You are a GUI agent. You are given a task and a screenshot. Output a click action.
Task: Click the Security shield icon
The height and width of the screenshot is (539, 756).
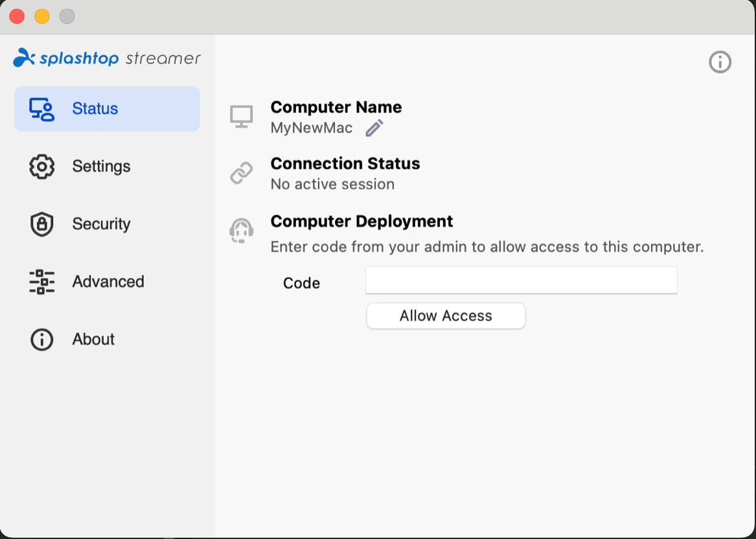pos(41,224)
